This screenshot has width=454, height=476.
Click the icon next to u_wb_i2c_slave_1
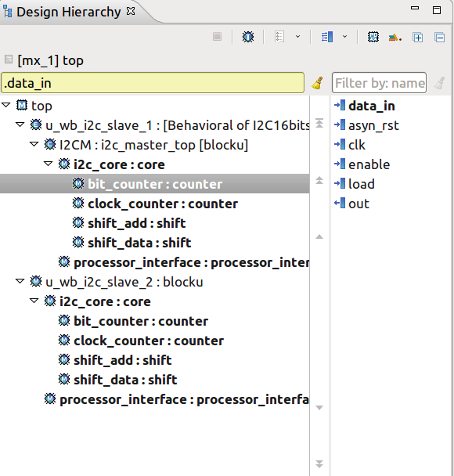[36, 124]
